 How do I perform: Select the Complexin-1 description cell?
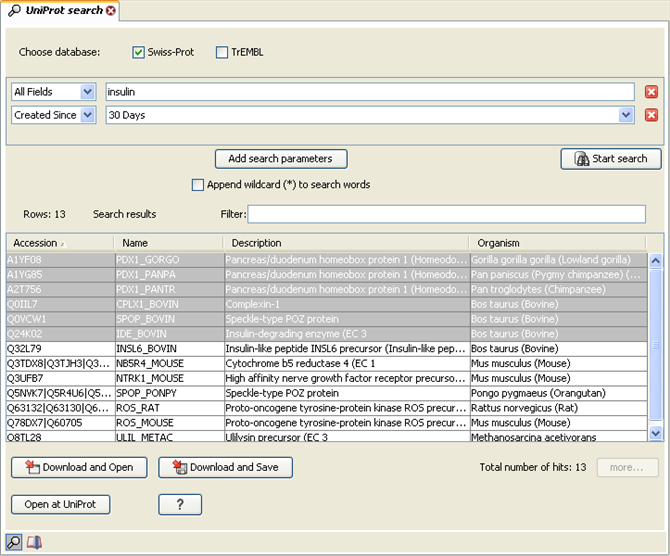click(347, 304)
